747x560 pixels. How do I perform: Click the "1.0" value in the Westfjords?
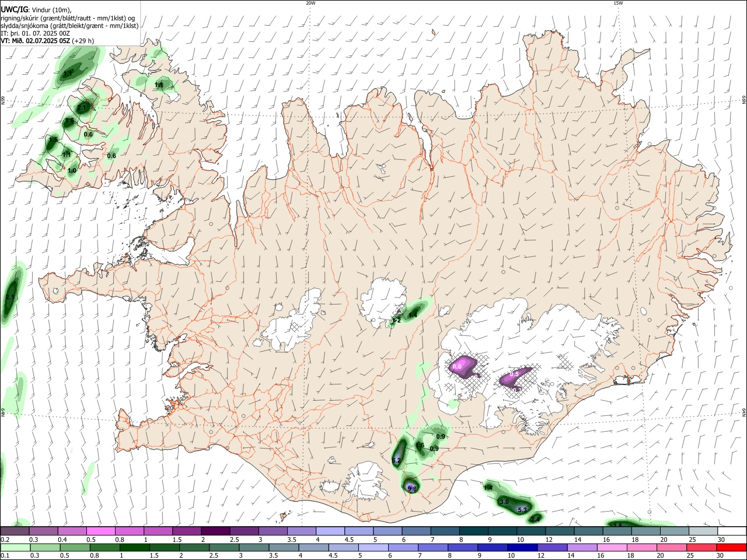[x=72, y=171]
